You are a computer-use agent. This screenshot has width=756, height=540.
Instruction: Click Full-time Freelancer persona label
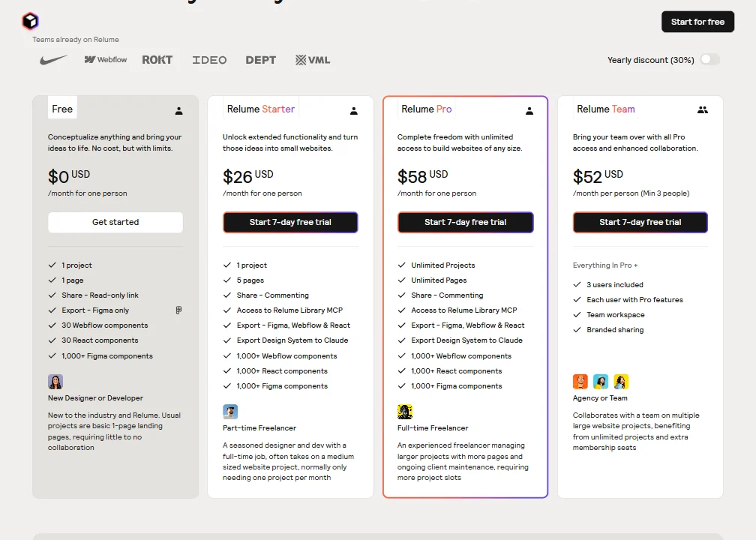[433, 428]
